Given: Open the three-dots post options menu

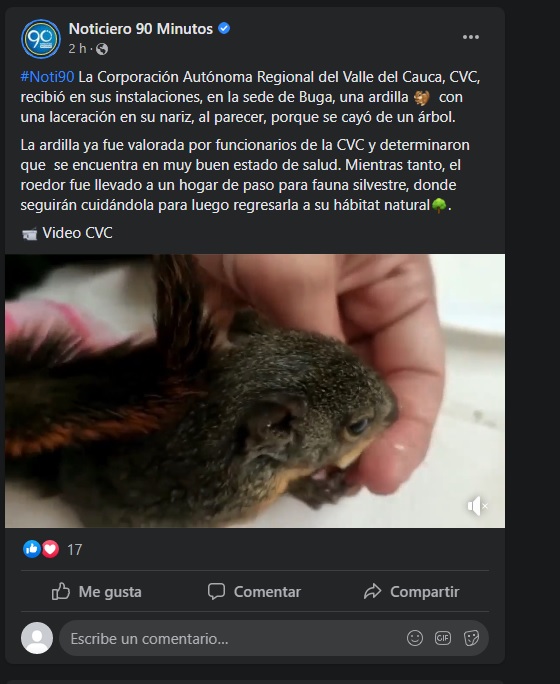Looking at the screenshot, I should (x=471, y=37).
